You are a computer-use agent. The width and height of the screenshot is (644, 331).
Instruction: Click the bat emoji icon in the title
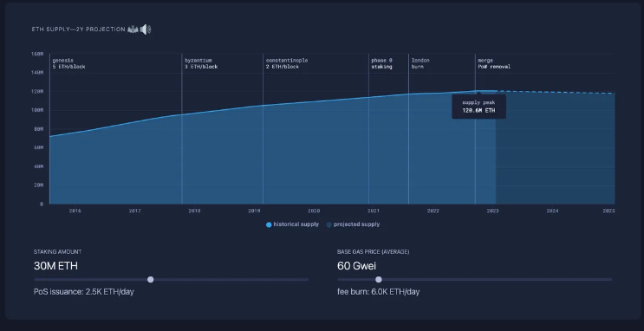(133, 29)
